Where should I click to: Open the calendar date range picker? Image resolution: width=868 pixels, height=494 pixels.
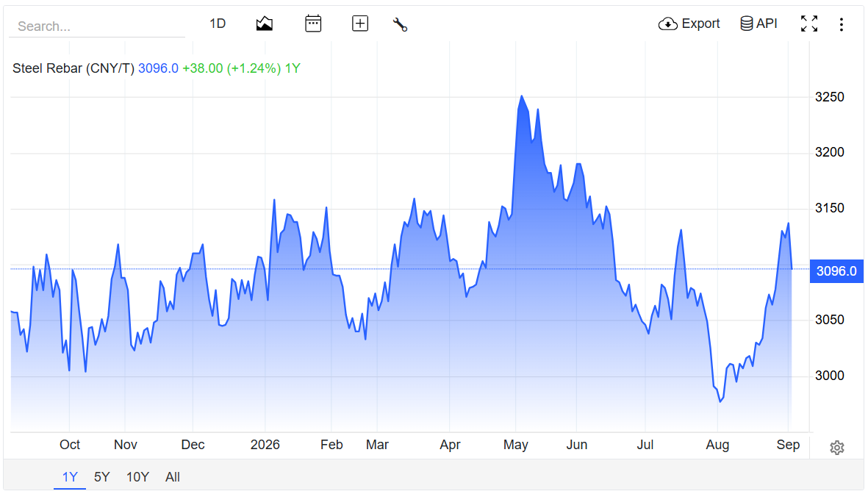[x=313, y=24]
